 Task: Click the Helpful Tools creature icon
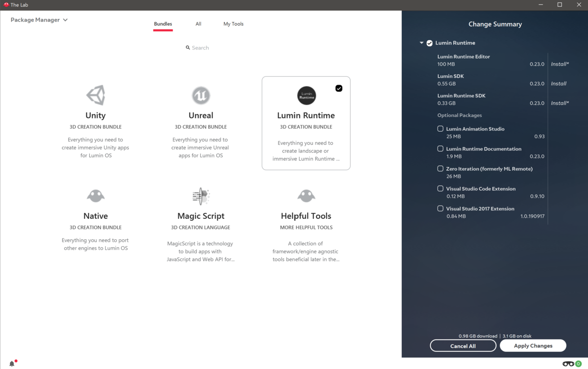click(306, 196)
